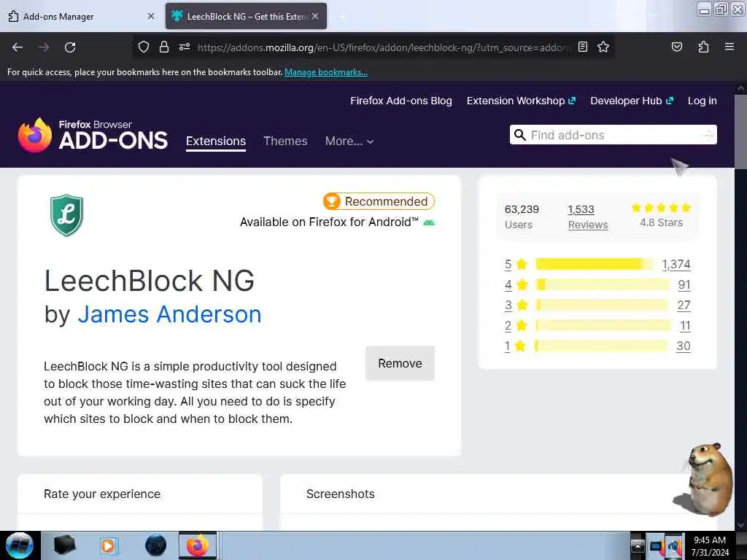Viewport: 747px width, 560px height.
Task: Click the 4.8 Stars rating stars
Action: [661, 208]
